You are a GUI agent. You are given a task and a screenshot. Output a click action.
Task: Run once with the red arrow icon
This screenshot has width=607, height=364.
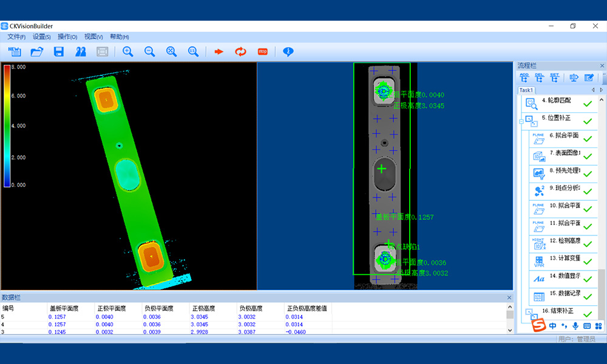pos(219,52)
